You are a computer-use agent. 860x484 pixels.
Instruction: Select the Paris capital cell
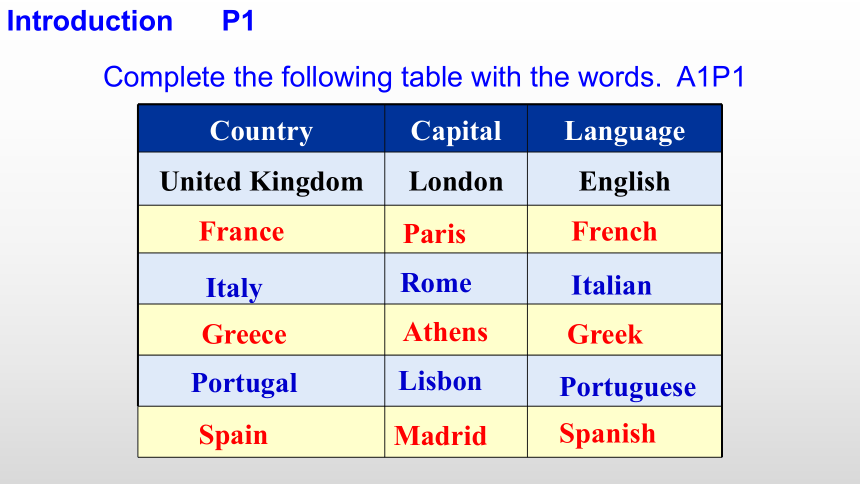click(x=456, y=229)
